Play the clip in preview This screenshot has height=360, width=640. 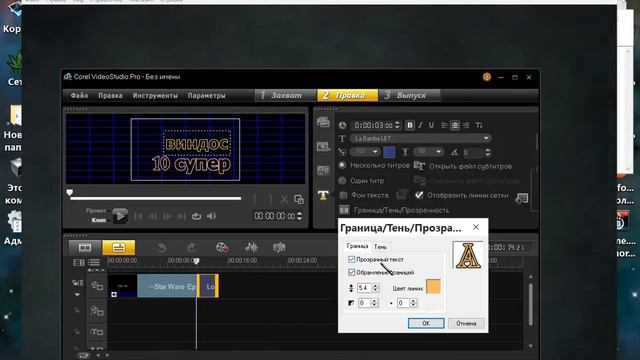[120, 216]
